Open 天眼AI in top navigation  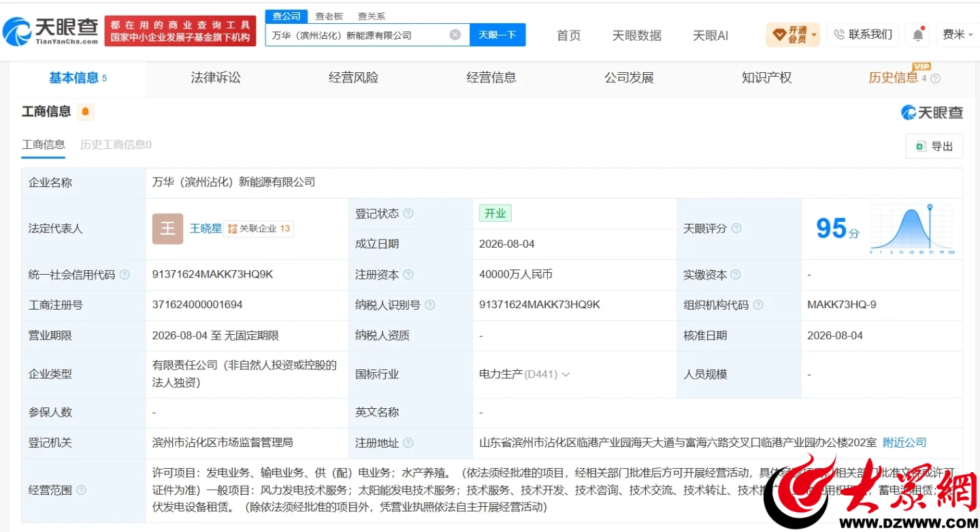[710, 35]
